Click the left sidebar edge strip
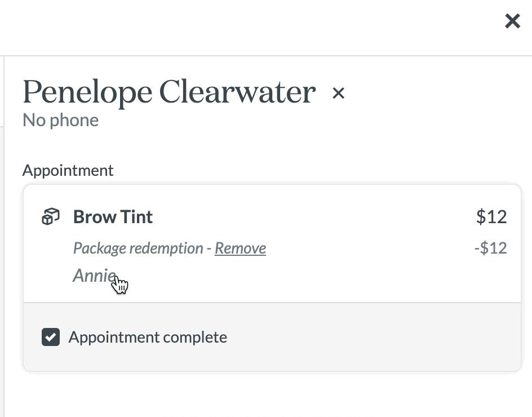 click(x=2, y=237)
